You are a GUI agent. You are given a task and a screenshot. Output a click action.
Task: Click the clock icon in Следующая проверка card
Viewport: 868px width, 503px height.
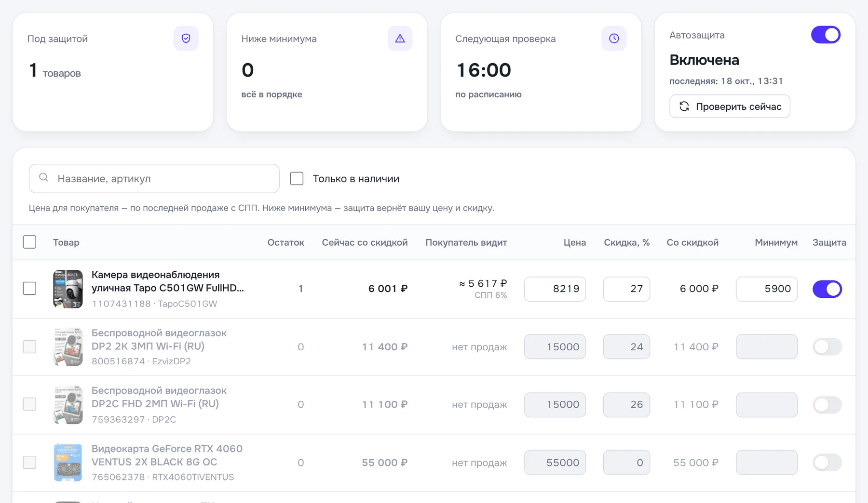[614, 39]
